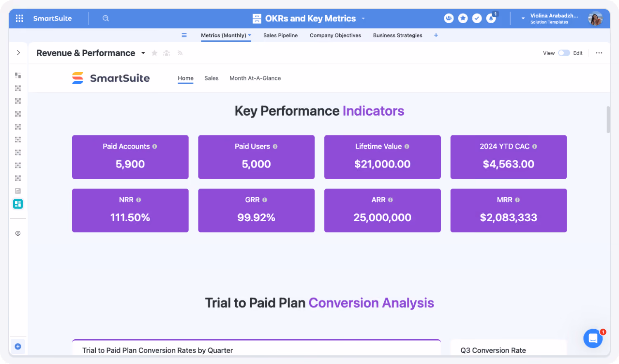Open the SmartSuite app launcher grid
619x364 pixels.
click(x=19, y=18)
